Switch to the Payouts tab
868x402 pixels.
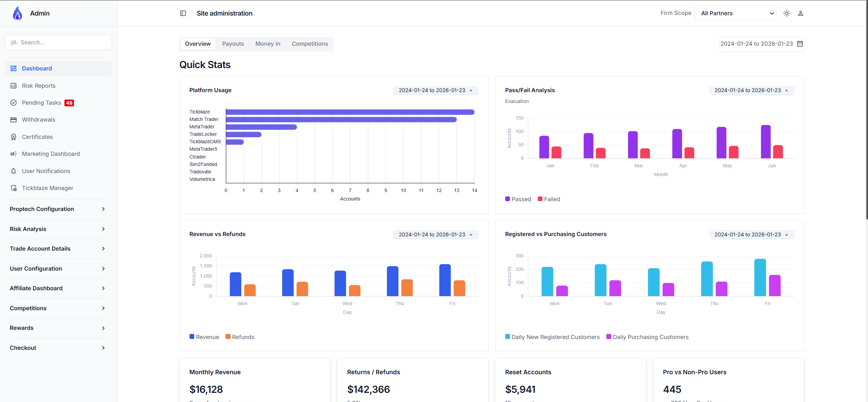tap(233, 44)
